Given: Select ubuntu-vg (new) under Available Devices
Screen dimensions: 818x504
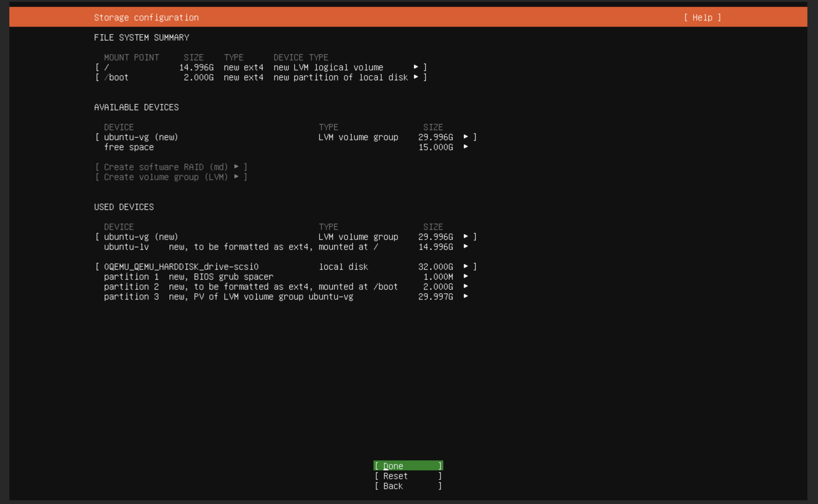Looking at the screenshot, I should pos(286,137).
